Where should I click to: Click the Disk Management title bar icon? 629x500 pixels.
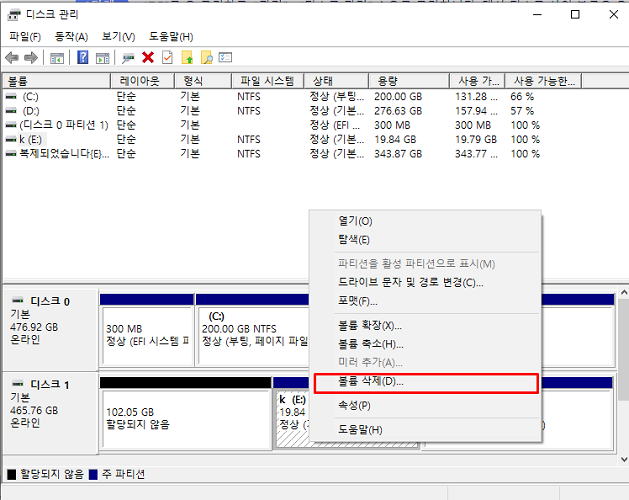pos(14,15)
